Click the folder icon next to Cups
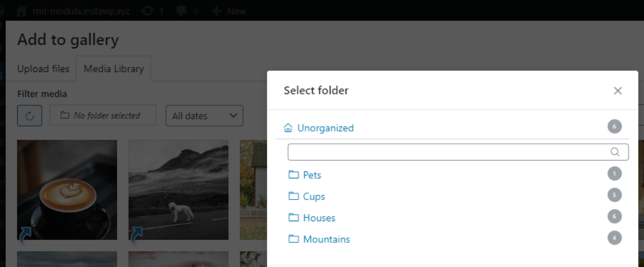This screenshot has height=267, width=644. tap(294, 196)
